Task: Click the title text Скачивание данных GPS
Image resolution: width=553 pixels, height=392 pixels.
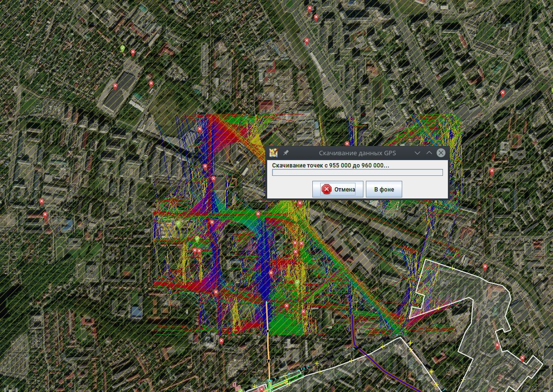Action: coord(357,153)
